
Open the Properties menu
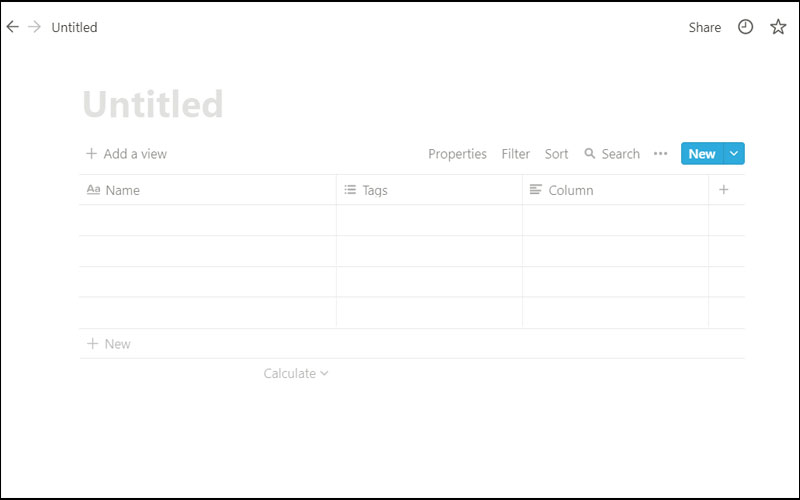coord(457,154)
